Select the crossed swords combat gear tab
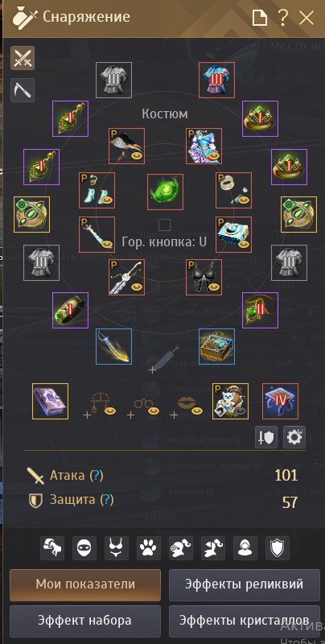This screenshot has height=644, width=325. coord(23,58)
